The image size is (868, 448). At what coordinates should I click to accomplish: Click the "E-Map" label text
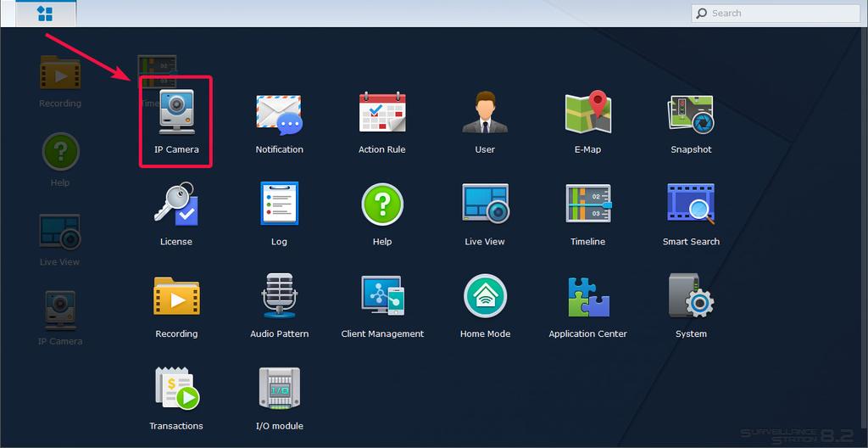pyautogui.click(x=588, y=149)
